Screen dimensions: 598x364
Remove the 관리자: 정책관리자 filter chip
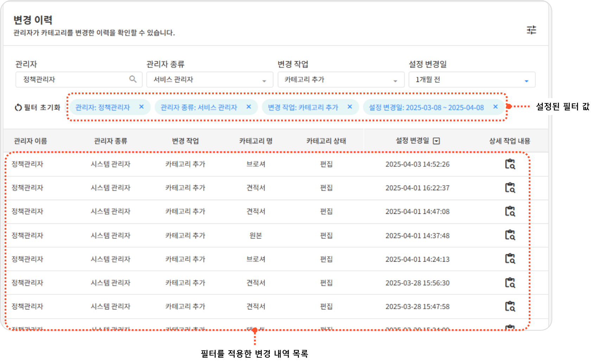tap(141, 107)
